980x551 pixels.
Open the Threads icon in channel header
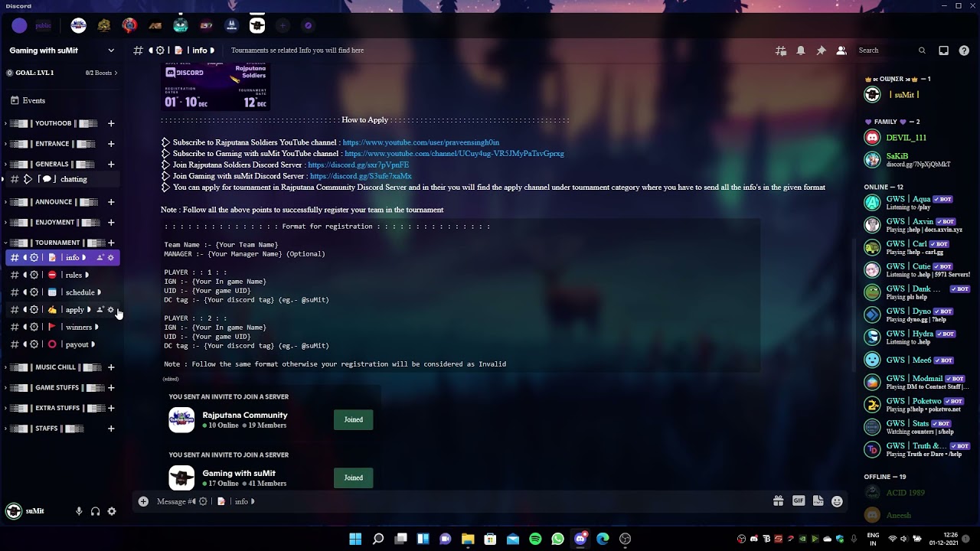(781, 51)
